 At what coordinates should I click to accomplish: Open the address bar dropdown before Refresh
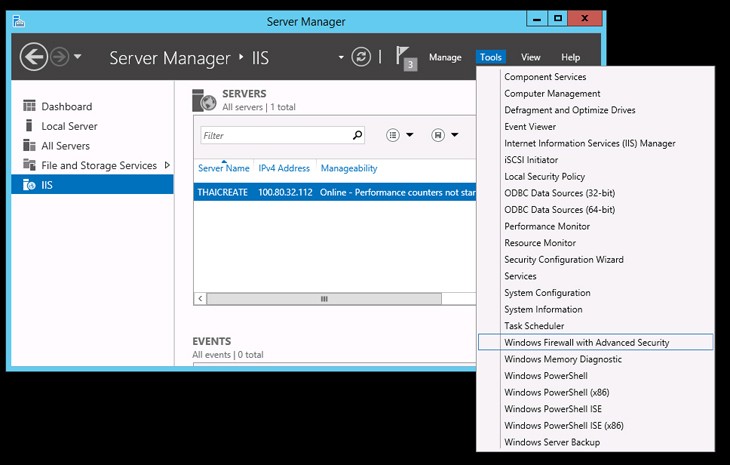[341, 57]
